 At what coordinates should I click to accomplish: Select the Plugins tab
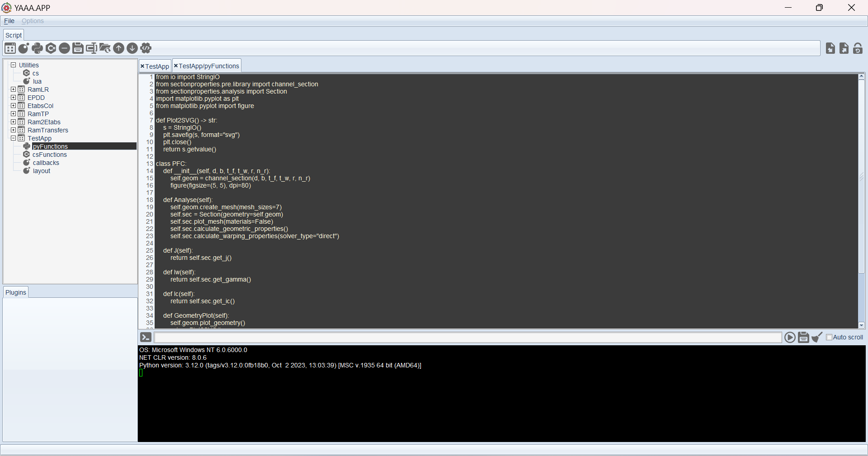pos(16,292)
